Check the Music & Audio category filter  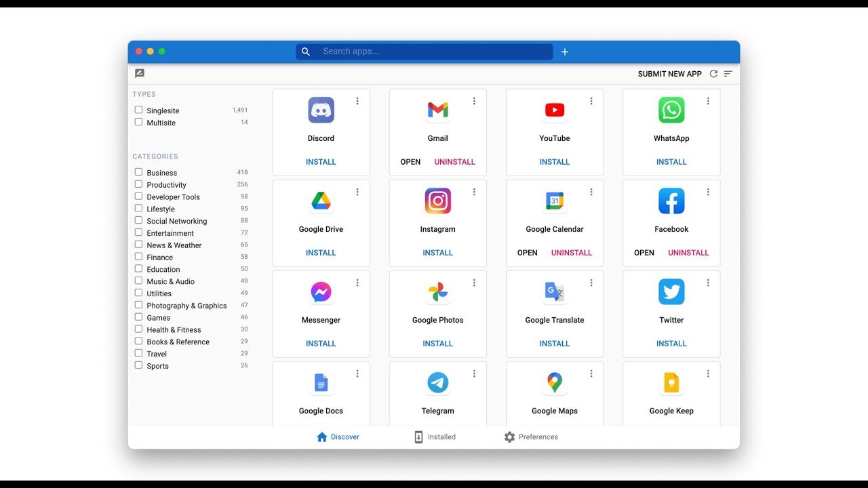138,281
